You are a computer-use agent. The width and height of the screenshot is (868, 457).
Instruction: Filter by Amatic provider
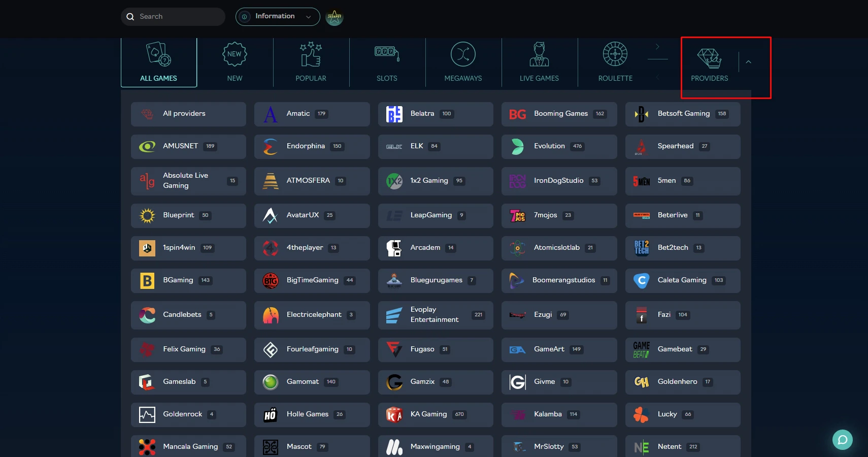[x=312, y=114]
